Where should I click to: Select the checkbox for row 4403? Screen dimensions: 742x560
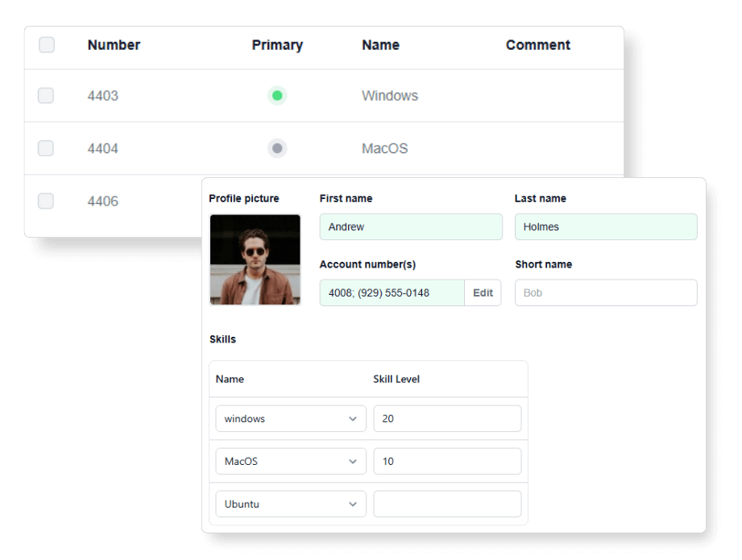tap(46, 95)
